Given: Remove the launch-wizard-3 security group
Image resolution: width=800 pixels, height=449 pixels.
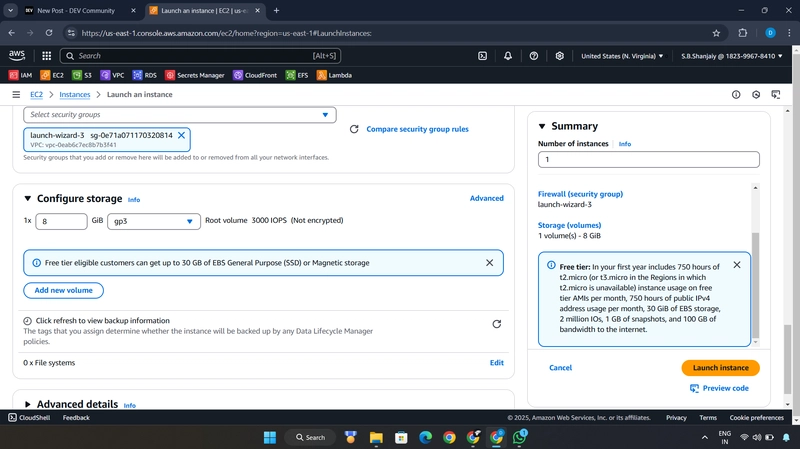Looking at the screenshot, I should pos(181,135).
